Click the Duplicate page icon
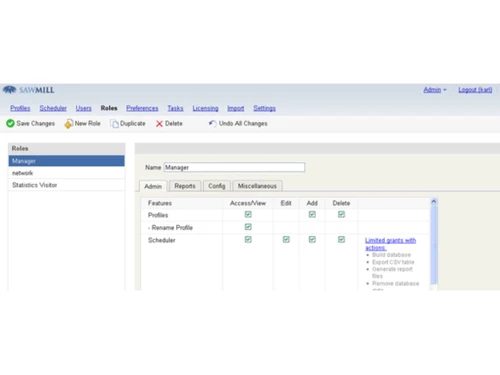The width and height of the screenshot is (500, 375). [115, 124]
